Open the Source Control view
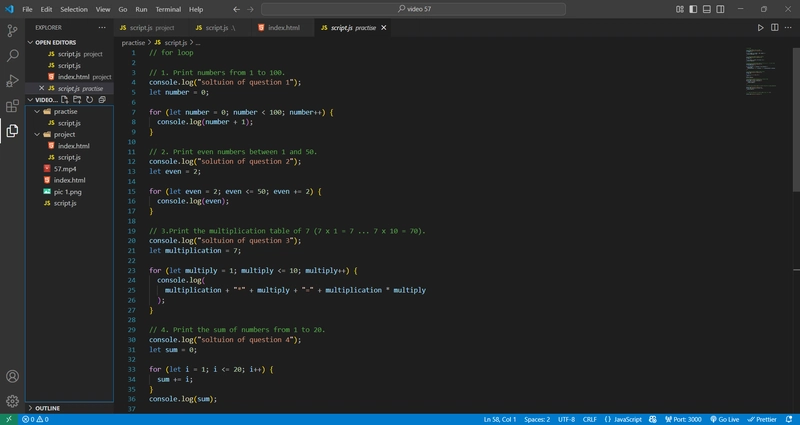 tap(12, 31)
